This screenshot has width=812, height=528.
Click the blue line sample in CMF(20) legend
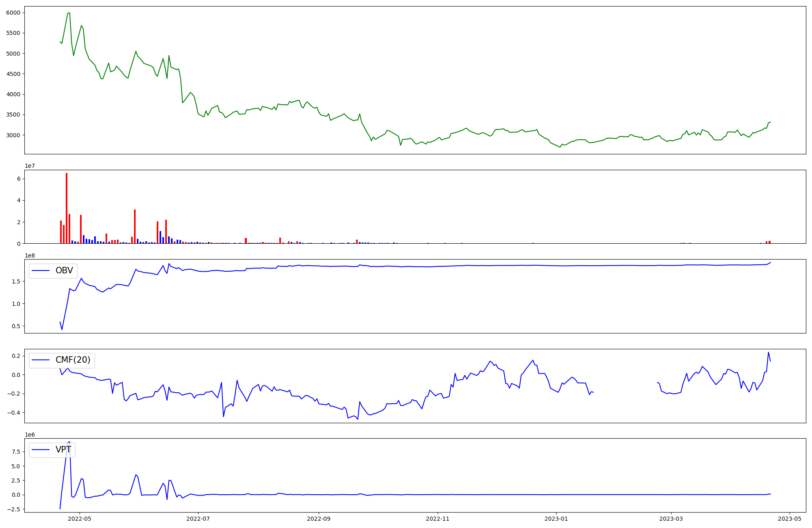tap(41, 360)
